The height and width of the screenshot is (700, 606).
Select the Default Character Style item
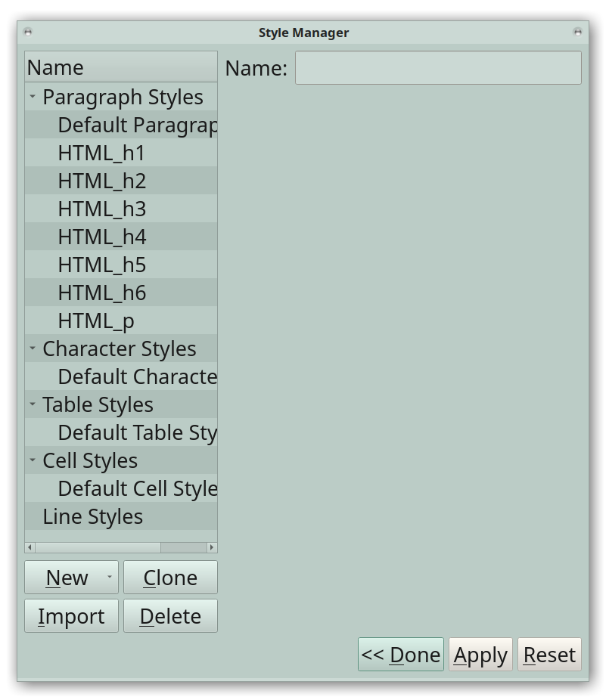(x=136, y=376)
